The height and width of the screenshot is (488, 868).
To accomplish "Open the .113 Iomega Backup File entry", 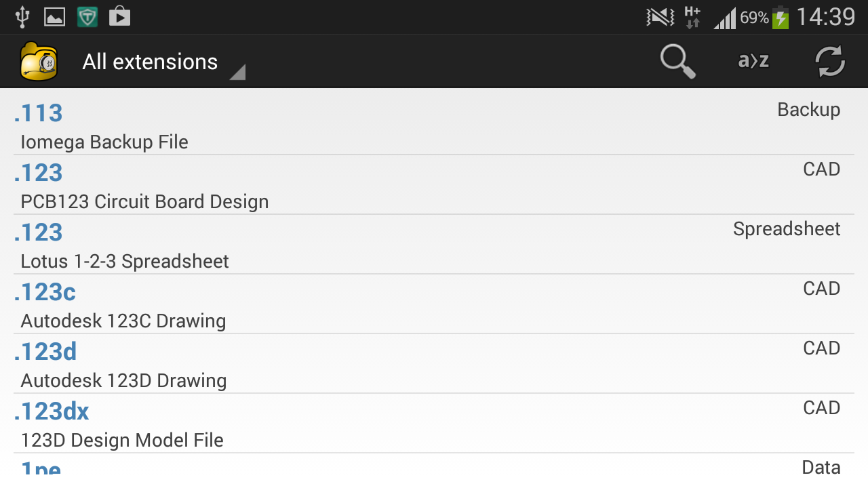I will click(434, 125).
